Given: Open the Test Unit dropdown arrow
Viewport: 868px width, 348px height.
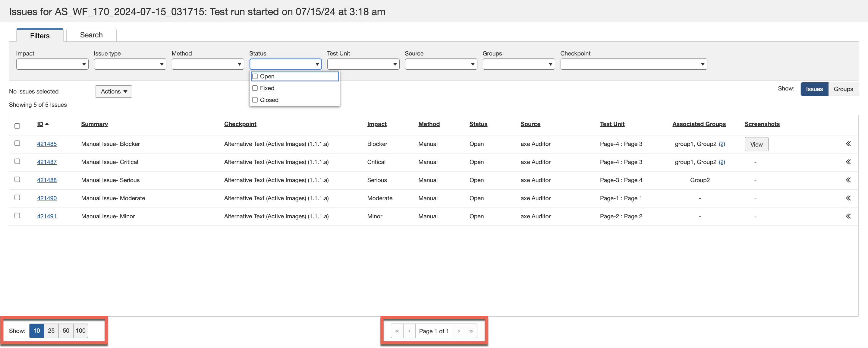Looking at the screenshot, I should [395, 64].
